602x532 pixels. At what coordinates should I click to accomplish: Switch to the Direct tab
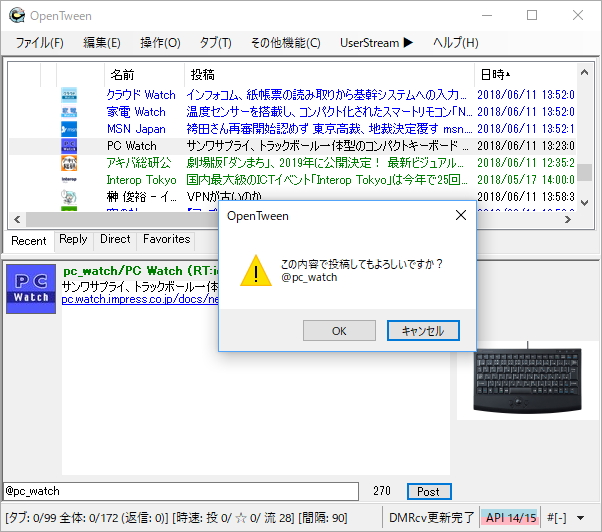[115, 239]
